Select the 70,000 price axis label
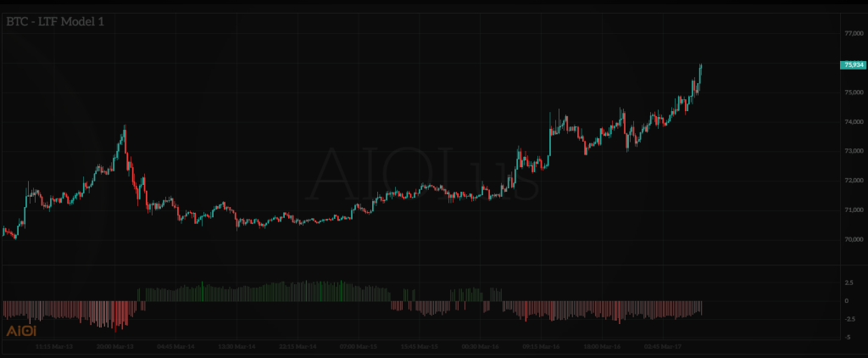This screenshot has width=868, height=358. (852, 239)
